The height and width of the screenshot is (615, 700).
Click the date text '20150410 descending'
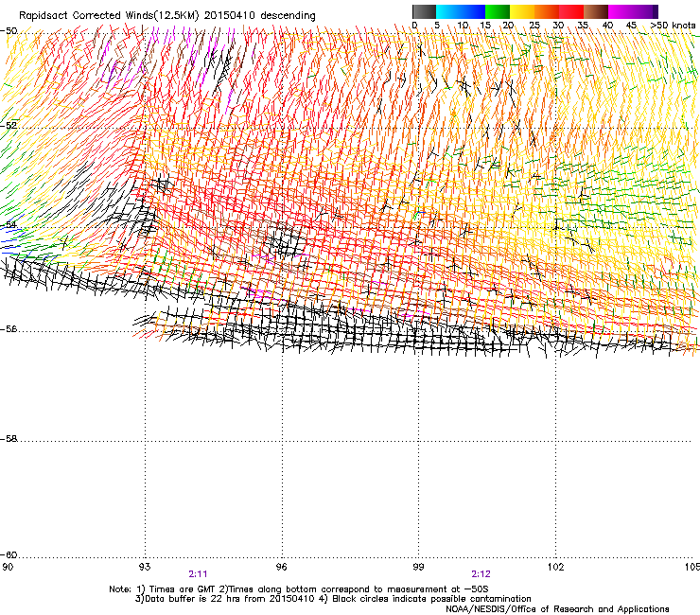(x=259, y=16)
